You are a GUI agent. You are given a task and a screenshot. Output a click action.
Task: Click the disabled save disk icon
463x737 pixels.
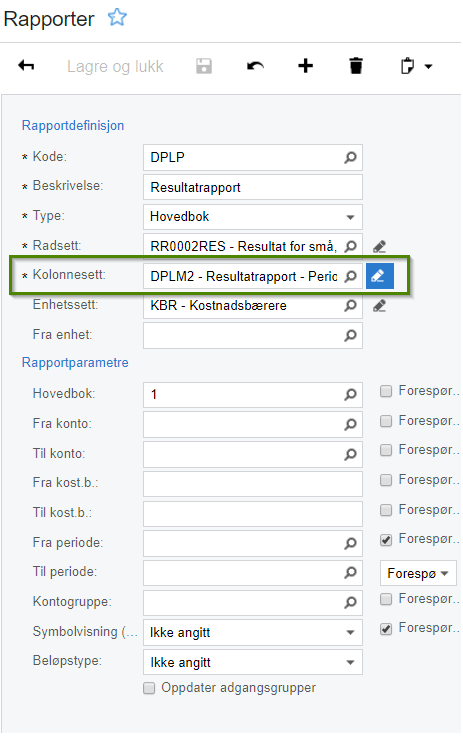pyautogui.click(x=204, y=66)
